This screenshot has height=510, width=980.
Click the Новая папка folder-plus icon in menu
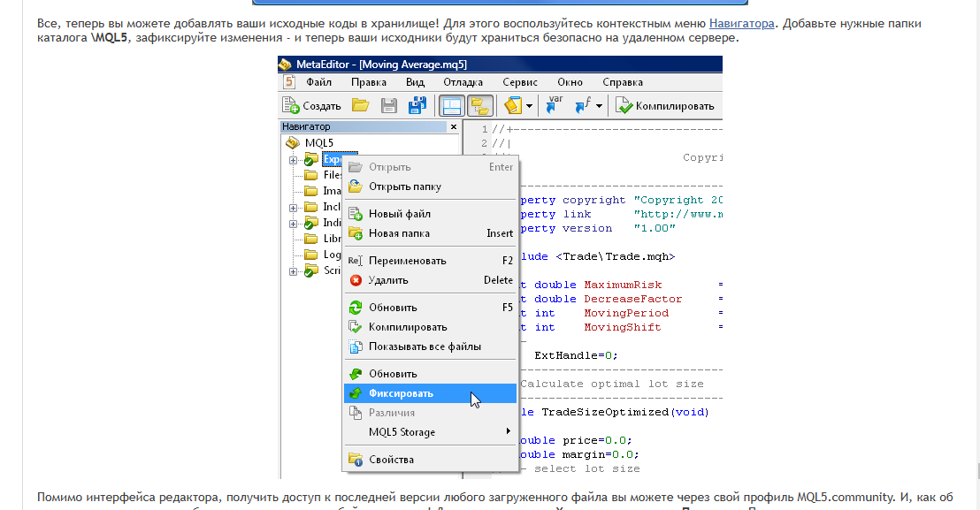(x=356, y=233)
